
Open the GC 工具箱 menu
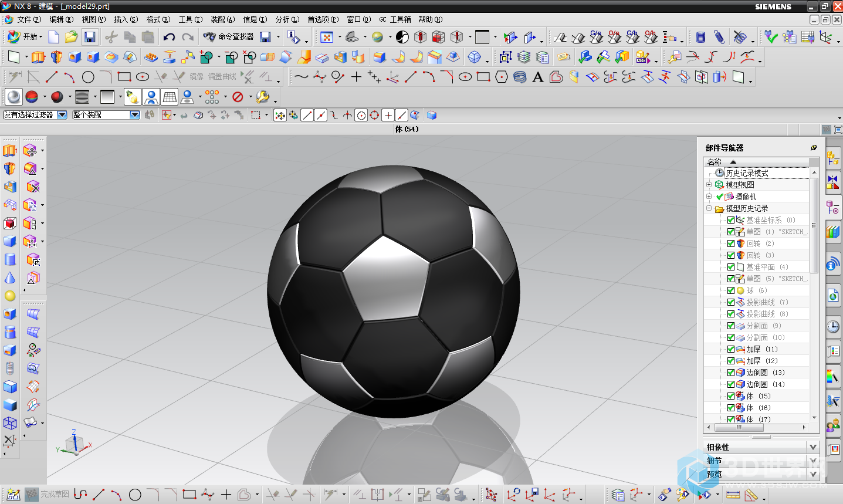click(x=395, y=19)
